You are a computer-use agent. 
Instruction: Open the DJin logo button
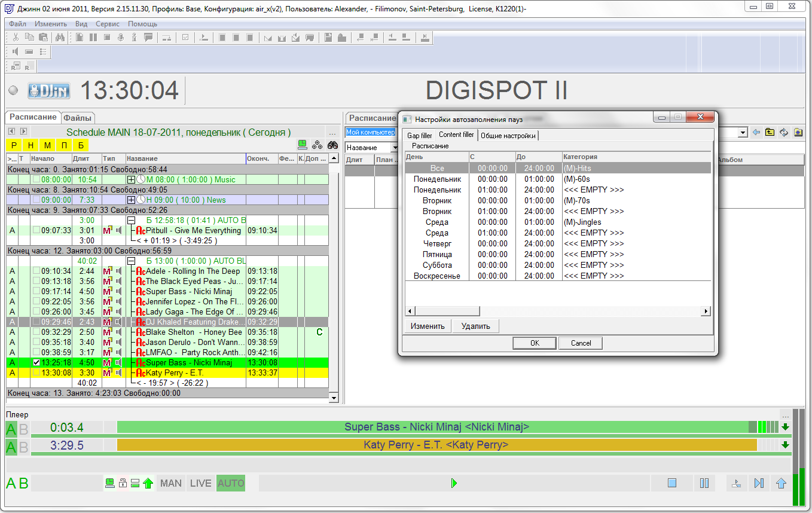pos(50,91)
